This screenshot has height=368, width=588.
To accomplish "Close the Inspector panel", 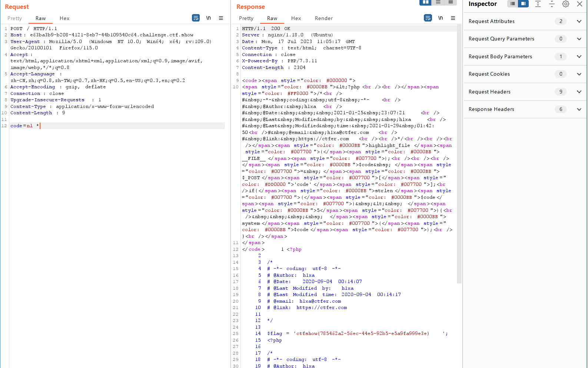I will click(x=579, y=4).
